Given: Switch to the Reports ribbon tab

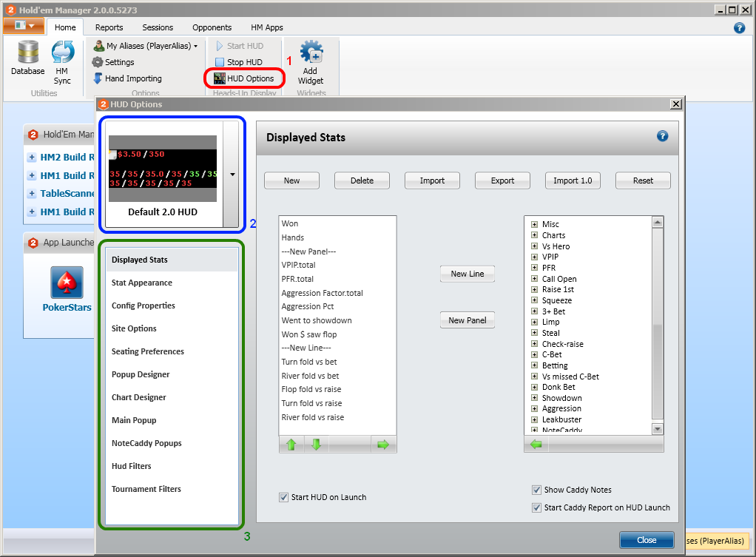Looking at the screenshot, I should pyautogui.click(x=109, y=27).
